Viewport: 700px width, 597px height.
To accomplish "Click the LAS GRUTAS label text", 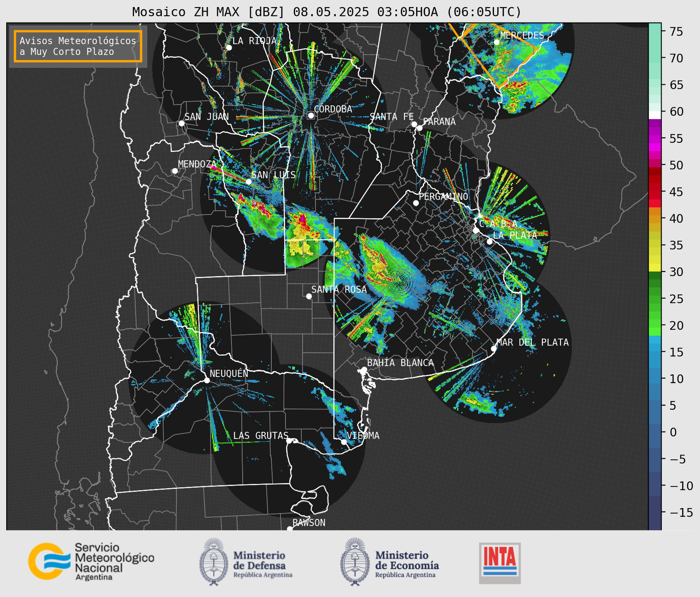I will [261, 436].
